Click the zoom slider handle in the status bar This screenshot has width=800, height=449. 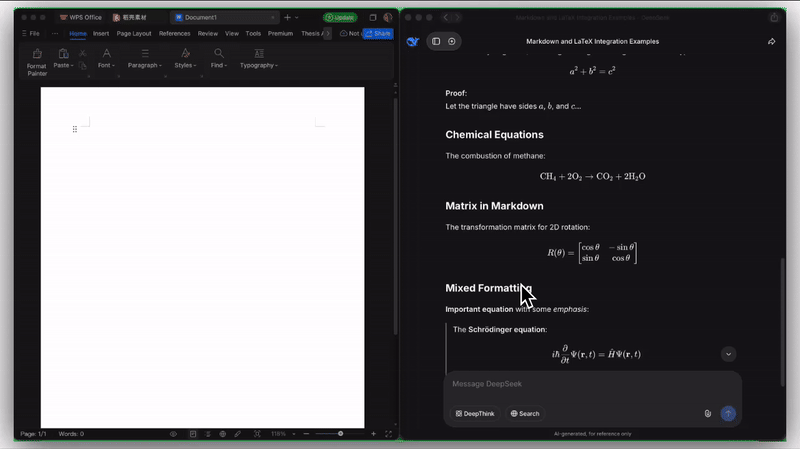point(341,434)
